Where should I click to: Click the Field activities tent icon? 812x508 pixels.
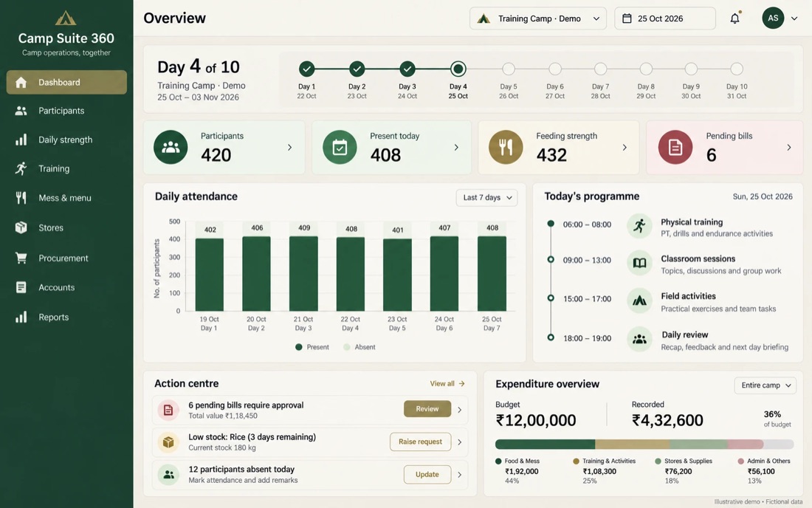pyautogui.click(x=639, y=301)
